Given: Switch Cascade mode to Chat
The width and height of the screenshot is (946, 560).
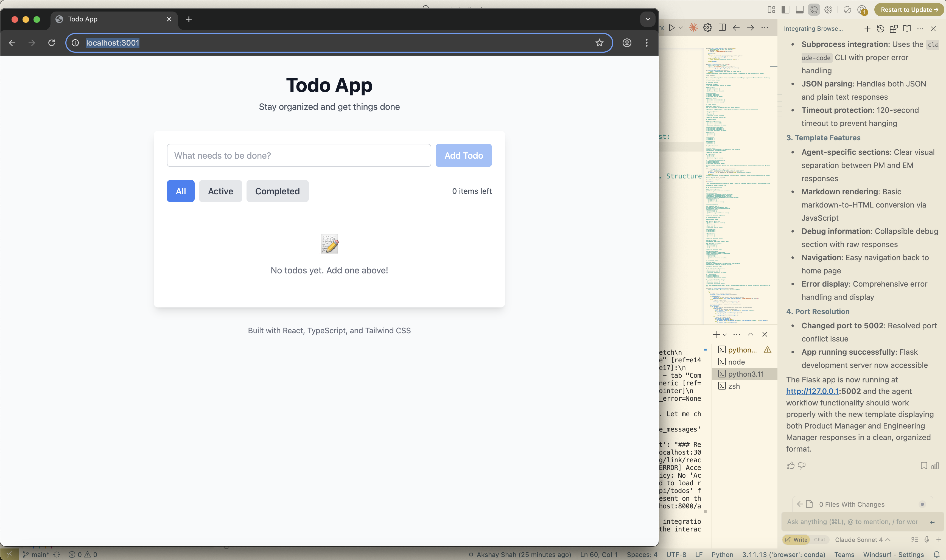Looking at the screenshot, I should (x=819, y=540).
